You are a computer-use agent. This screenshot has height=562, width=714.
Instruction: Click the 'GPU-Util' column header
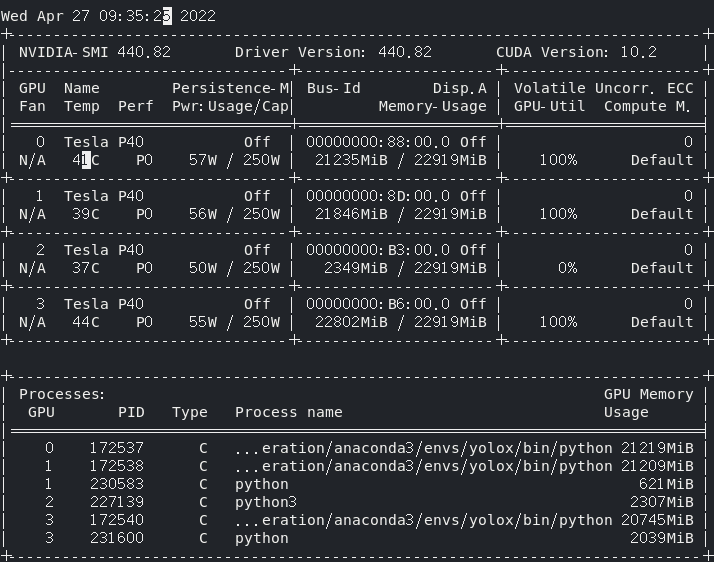click(550, 106)
